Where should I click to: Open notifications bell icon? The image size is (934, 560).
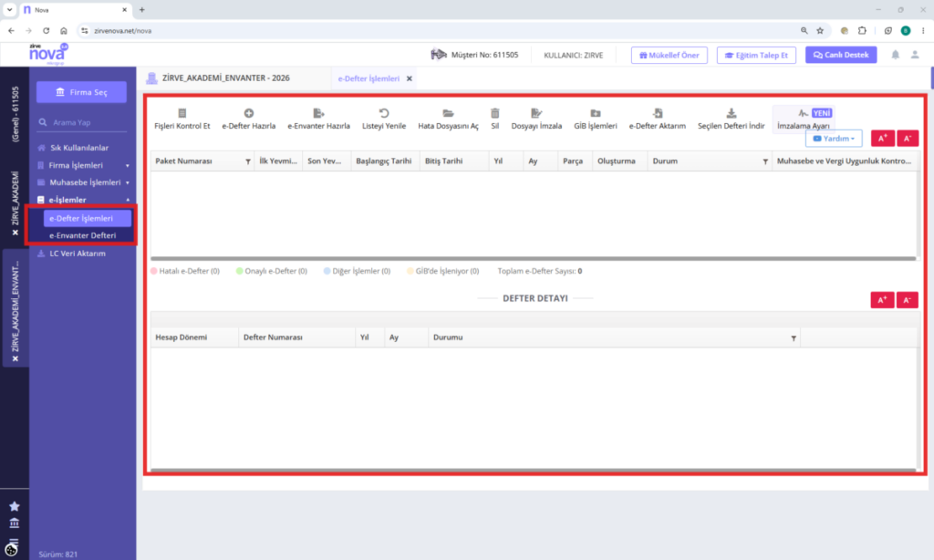click(896, 55)
